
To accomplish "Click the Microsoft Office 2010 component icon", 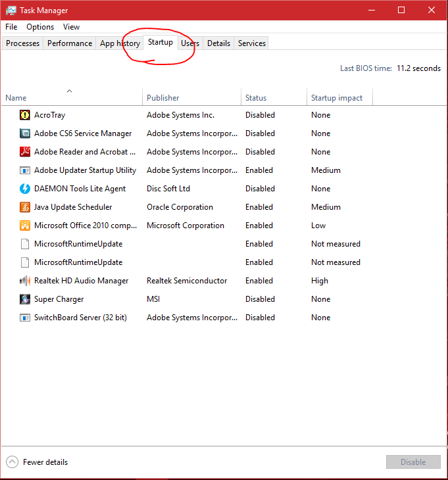I will tap(25, 226).
